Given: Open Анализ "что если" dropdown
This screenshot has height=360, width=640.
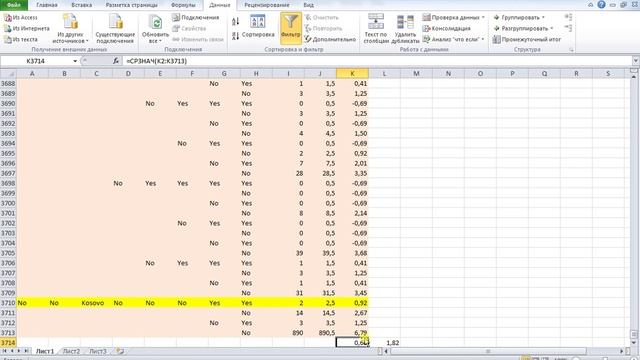Looking at the screenshot, I should [x=453, y=40].
